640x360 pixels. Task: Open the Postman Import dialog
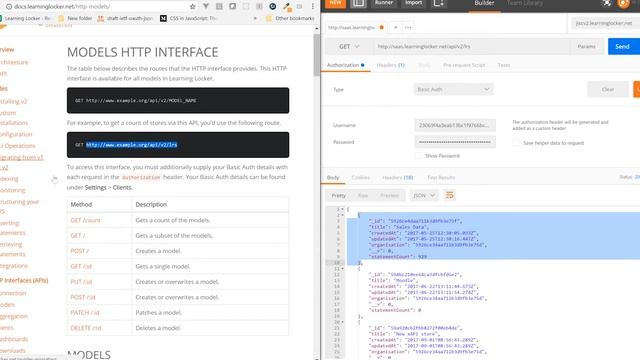coord(413,3)
